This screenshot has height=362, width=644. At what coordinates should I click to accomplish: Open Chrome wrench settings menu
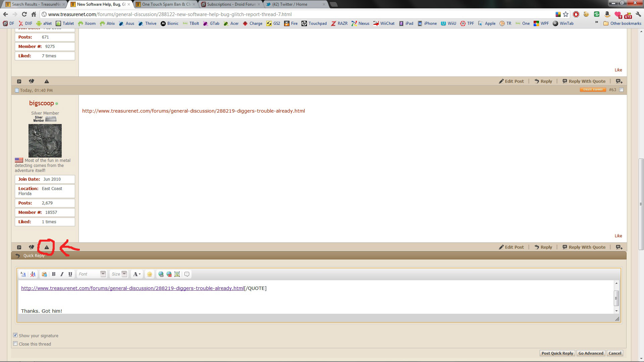coord(638,14)
